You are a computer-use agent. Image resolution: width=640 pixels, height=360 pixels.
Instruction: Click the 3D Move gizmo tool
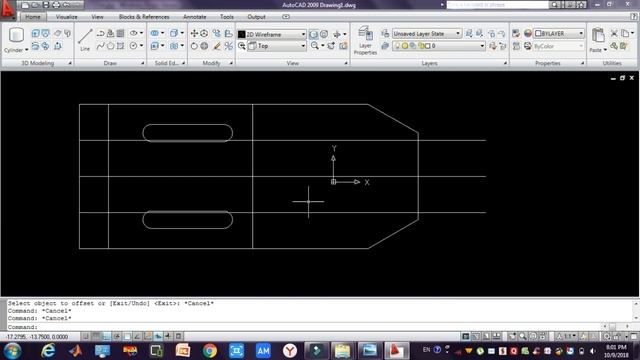204,33
